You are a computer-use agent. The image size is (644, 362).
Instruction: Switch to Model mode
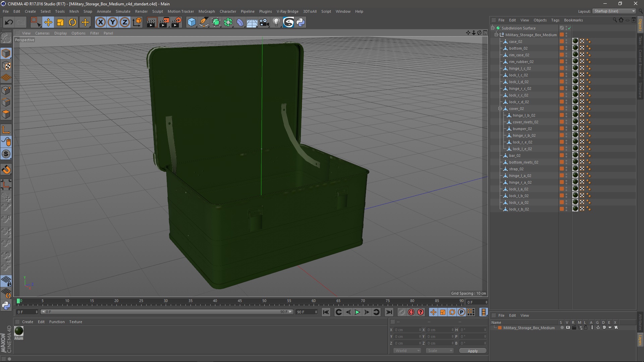[6, 53]
